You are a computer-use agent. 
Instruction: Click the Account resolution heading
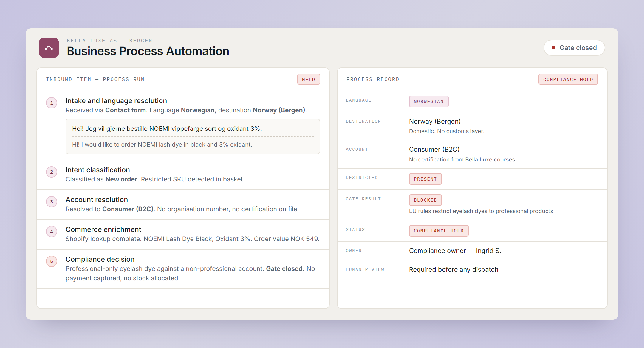pos(97,200)
